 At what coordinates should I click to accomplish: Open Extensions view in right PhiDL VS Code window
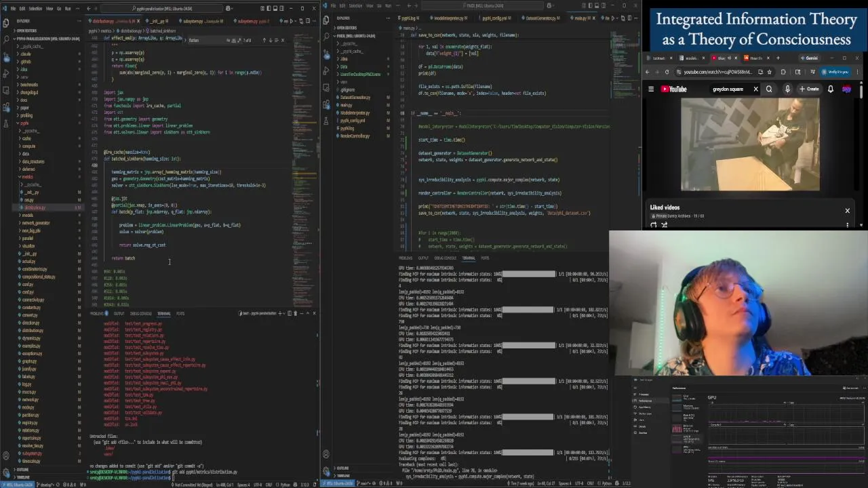tap(326, 104)
